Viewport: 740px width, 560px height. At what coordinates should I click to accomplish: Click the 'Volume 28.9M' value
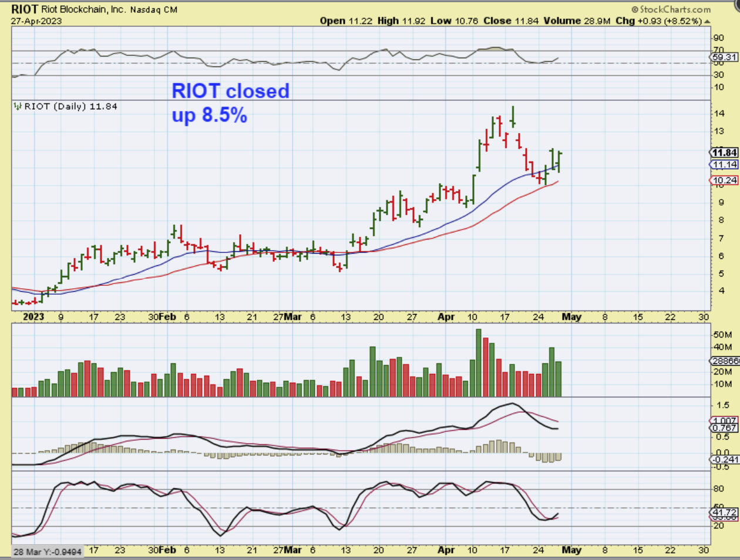[x=577, y=21]
